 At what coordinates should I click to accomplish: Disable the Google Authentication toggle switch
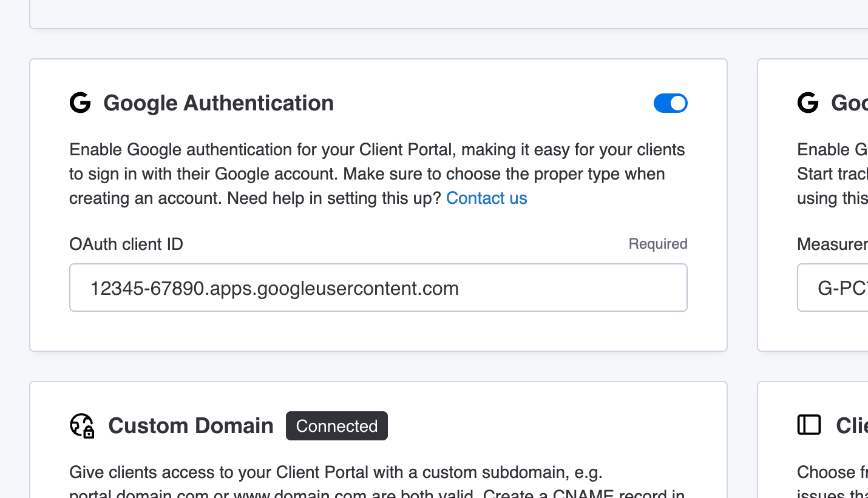[670, 103]
